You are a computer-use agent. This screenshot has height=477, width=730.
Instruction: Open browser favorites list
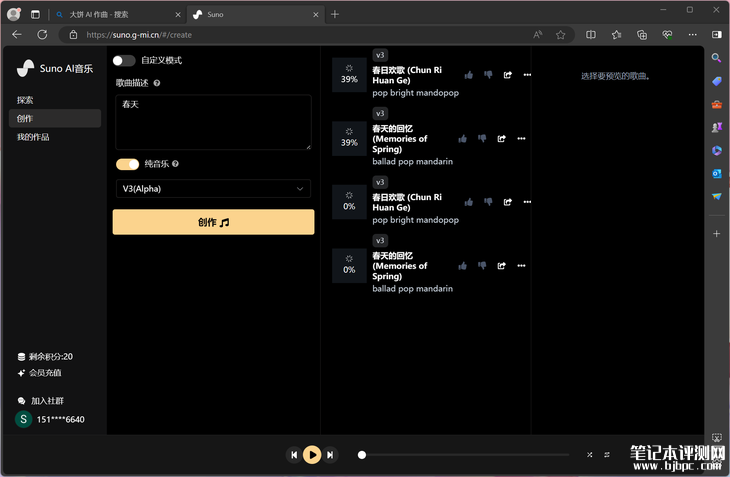[x=616, y=34]
